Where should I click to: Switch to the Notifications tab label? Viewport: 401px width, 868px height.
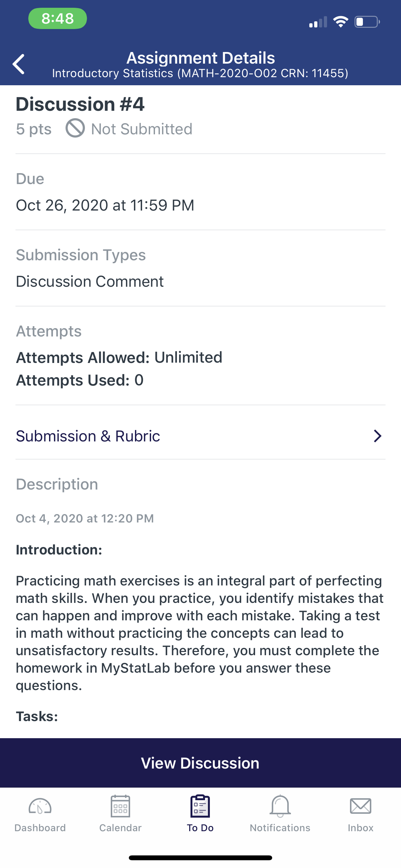click(x=280, y=828)
